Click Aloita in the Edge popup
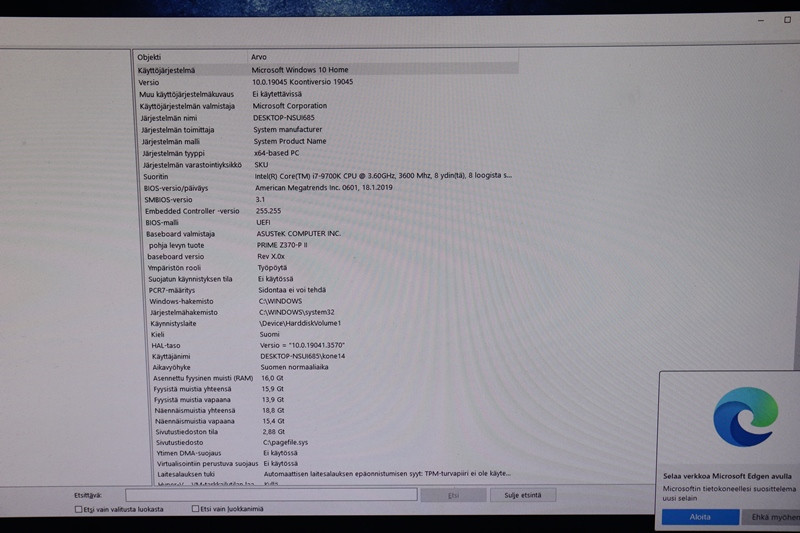 click(700, 517)
